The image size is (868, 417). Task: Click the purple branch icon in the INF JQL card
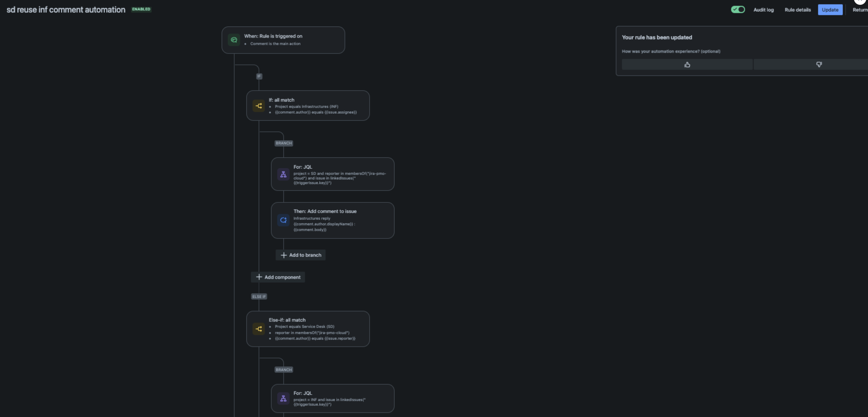283,398
